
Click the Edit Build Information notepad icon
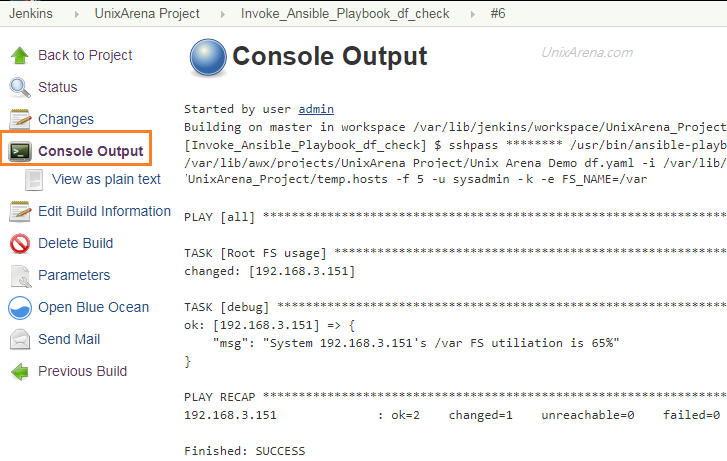pos(20,211)
